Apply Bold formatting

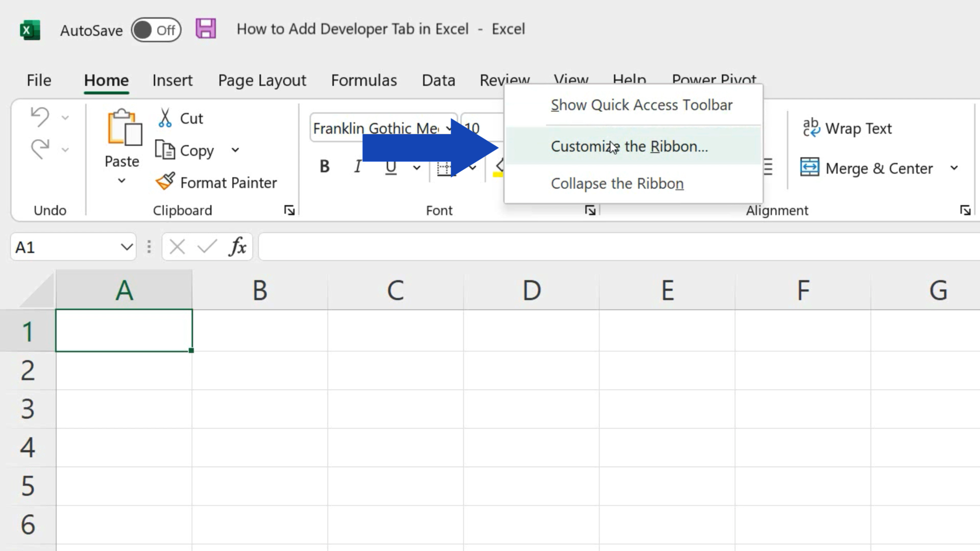[x=324, y=166]
